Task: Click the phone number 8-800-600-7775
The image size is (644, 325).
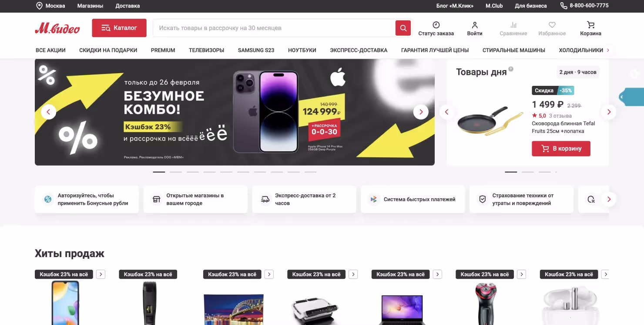Action: pos(589,6)
